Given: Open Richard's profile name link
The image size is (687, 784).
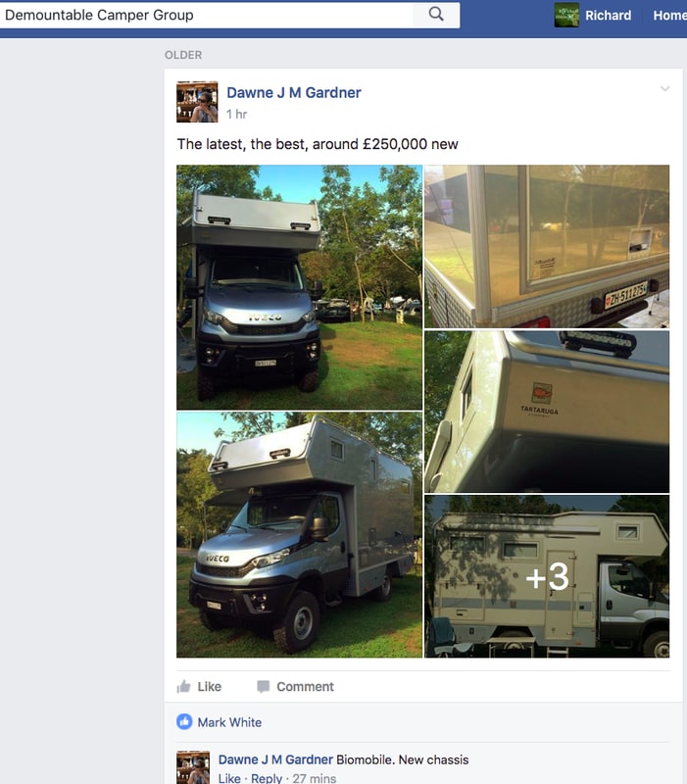Looking at the screenshot, I should point(608,16).
